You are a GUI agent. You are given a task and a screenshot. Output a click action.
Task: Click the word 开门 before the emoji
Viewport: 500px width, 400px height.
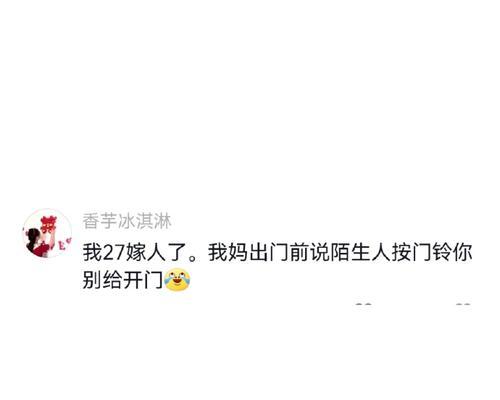tap(143, 279)
